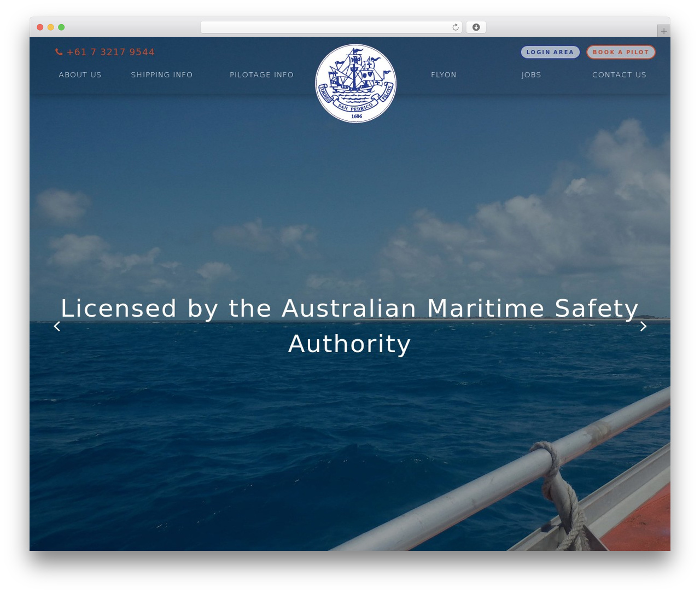Go to previous slide arrow

click(x=57, y=326)
